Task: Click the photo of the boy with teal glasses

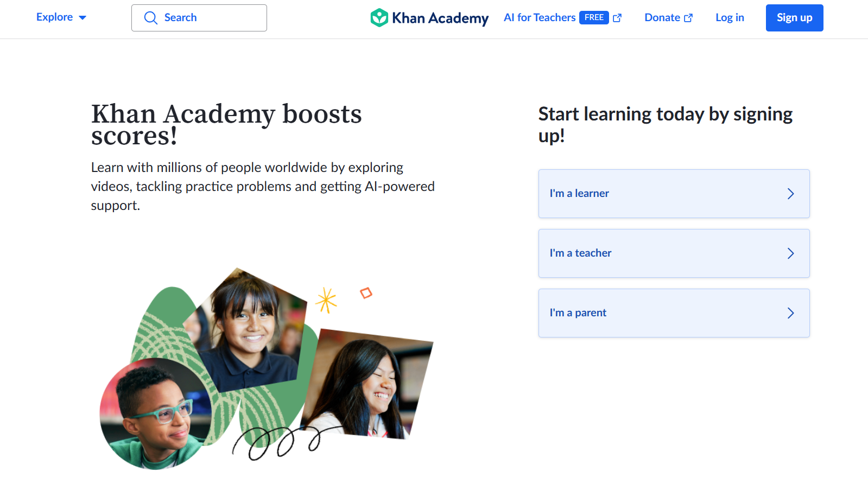Action: [x=156, y=413]
